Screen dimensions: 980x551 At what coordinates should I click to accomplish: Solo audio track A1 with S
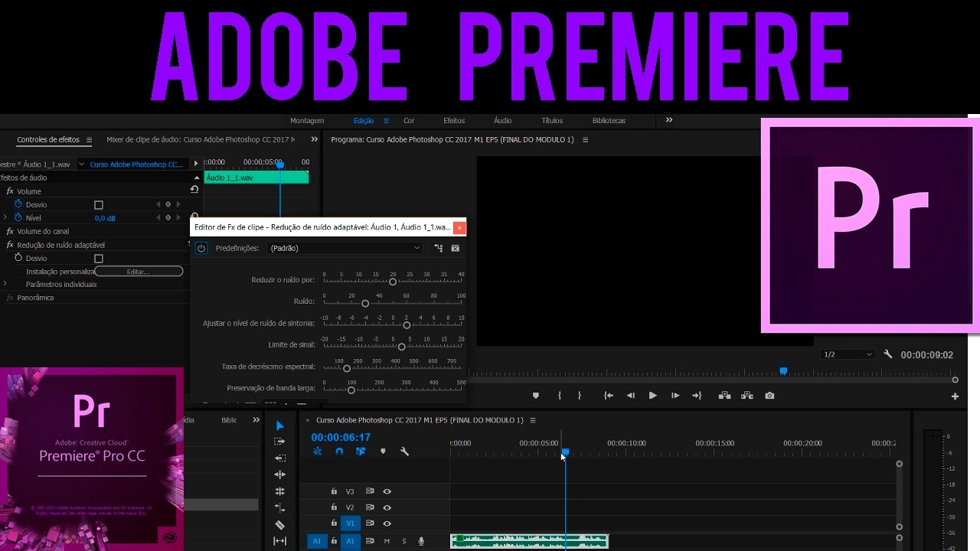[x=404, y=541]
